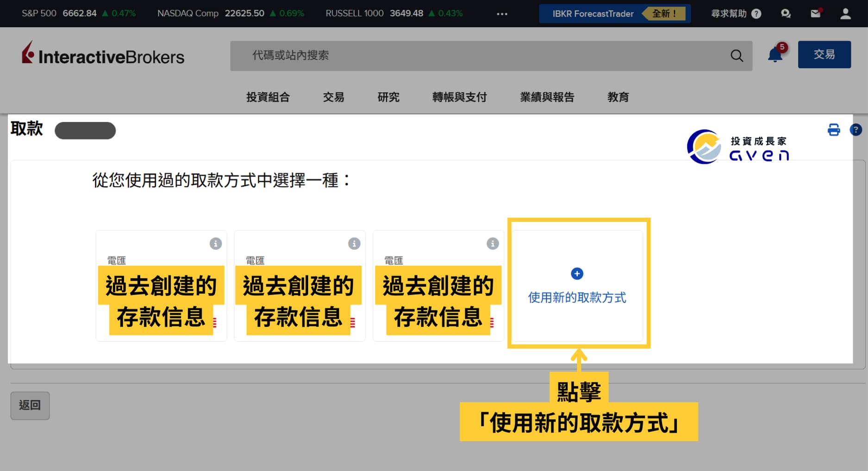The height and width of the screenshot is (471, 868).
Task: Show info for first wire transfer card
Action: point(216,244)
